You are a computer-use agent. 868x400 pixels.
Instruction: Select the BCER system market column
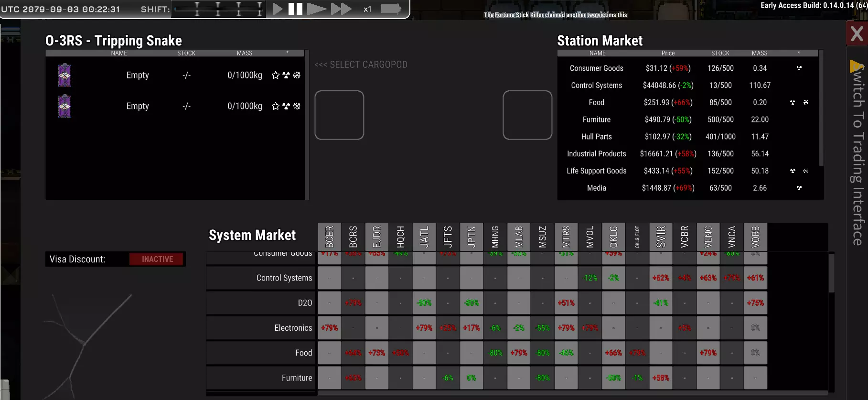click(x=330, y=237)
